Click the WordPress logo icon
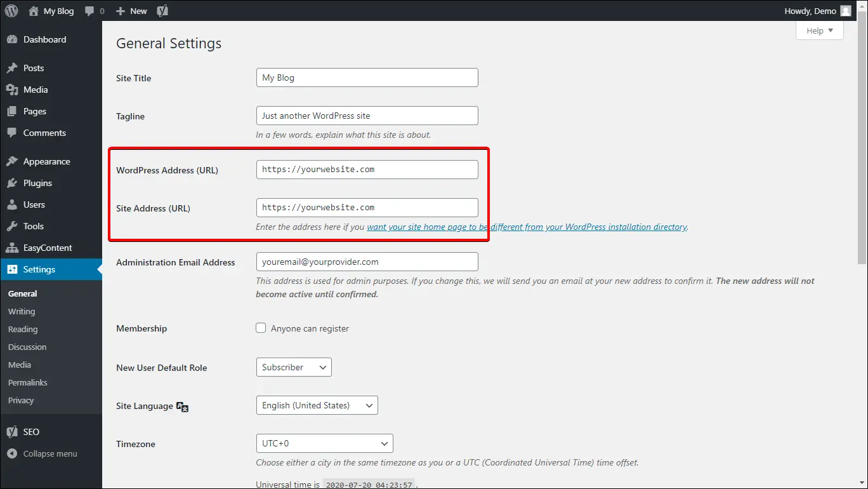868x489 pixels. point(11,11)
